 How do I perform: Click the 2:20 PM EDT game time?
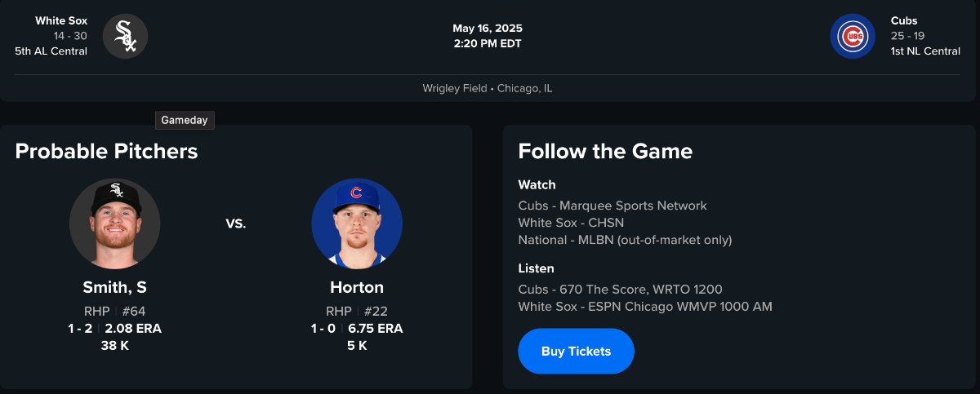(488, 43)
